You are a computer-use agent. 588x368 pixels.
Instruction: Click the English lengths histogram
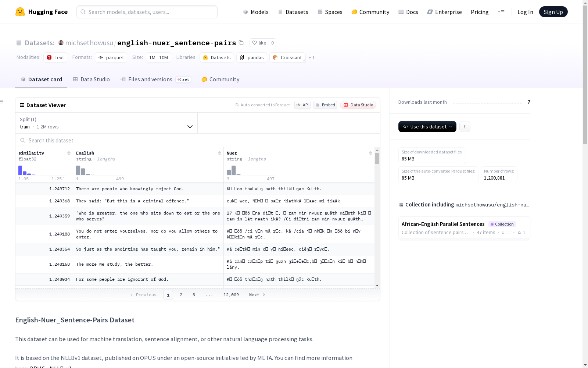pyautogui.click(x=100, y=170)
